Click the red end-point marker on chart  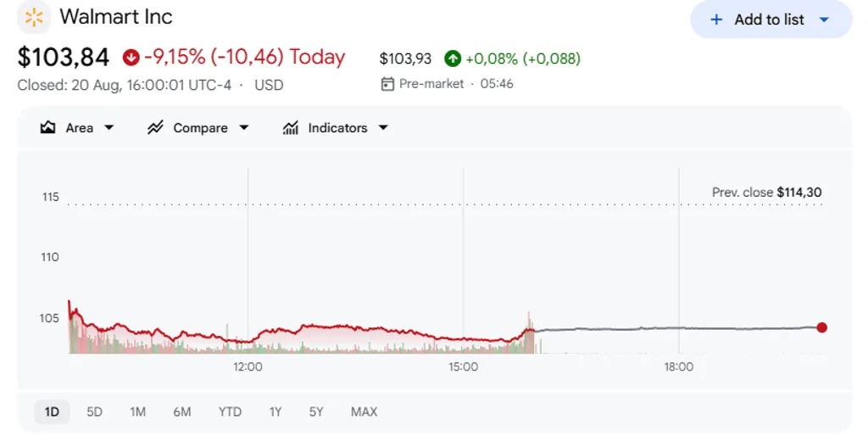[x=821, y=327]
